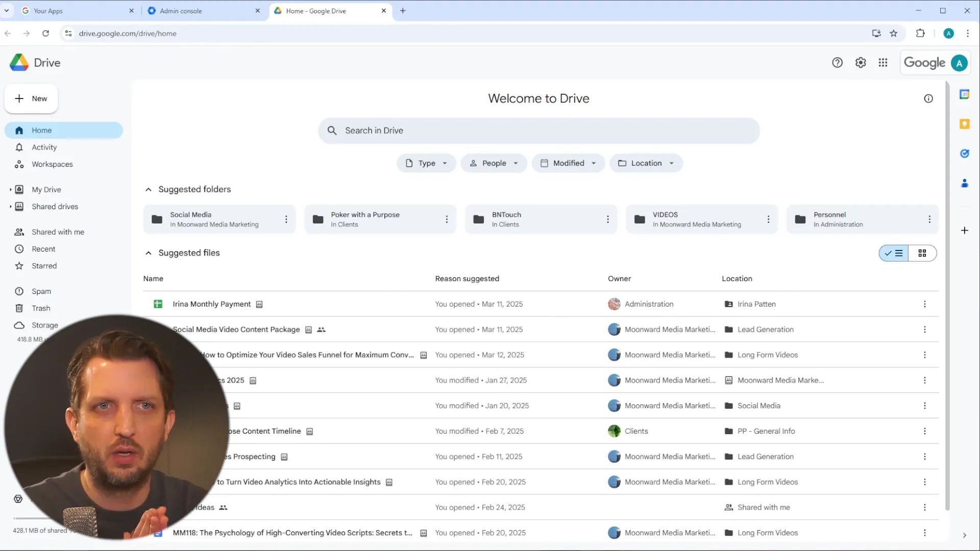This screenshot has width=980, height=551.
Task: Click the Search in Drive field
Action: (x=538, y=131)
